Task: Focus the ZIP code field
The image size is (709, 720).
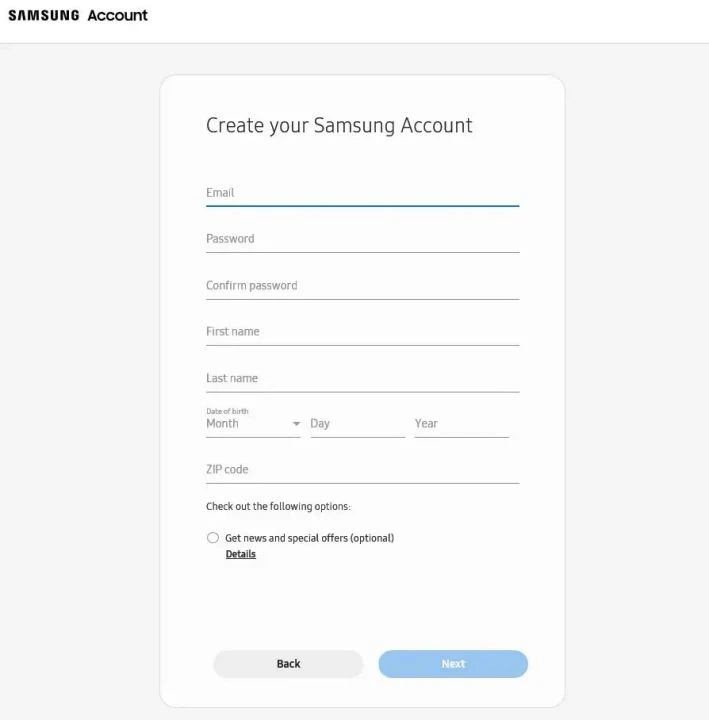Action: tap(362, 470)
